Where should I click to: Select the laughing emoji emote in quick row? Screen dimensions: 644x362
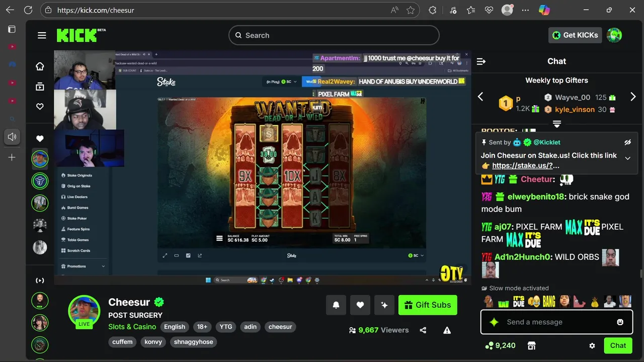tap(534, 302)
